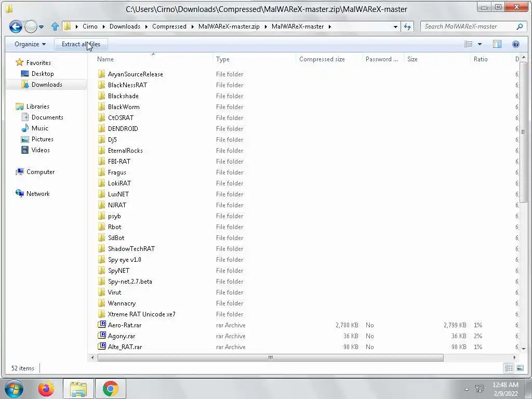Screen dimensions: 532x399
Task: Expand arrow after MalWAReX-master breadcrumb
Action: point(329,26)
